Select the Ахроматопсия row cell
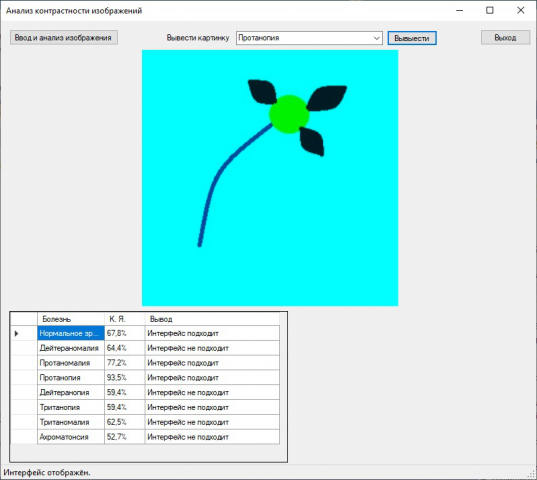537x480 pixels. [71, 437]
